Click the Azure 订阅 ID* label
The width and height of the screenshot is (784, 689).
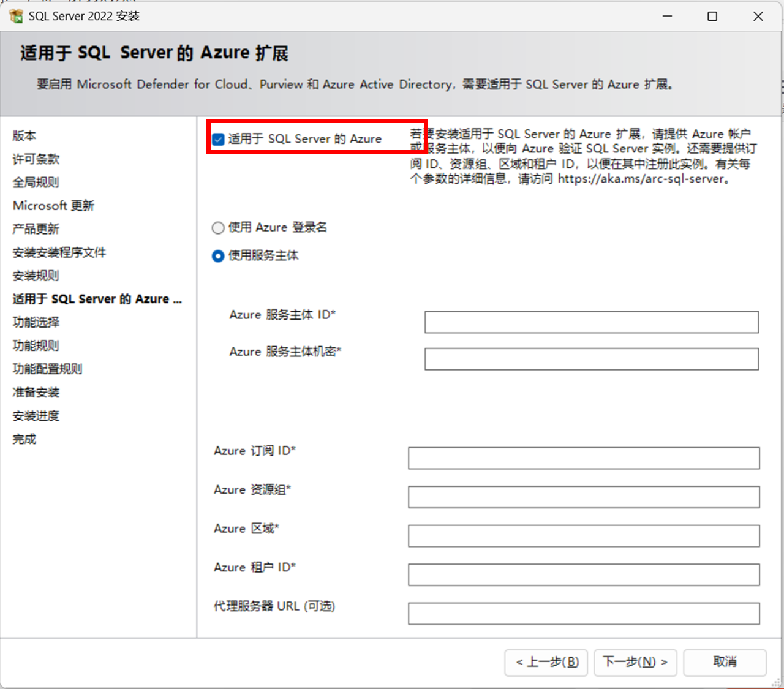255,451
